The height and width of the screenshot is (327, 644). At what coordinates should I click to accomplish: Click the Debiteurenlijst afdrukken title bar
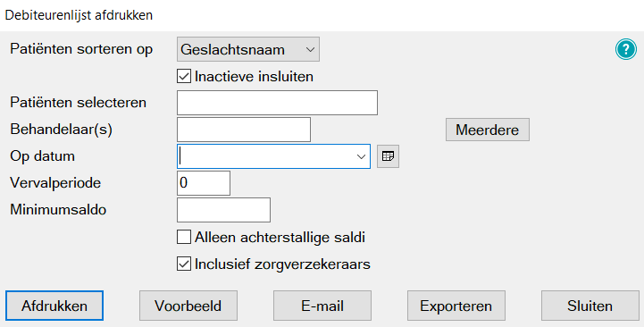pos(322,15)
